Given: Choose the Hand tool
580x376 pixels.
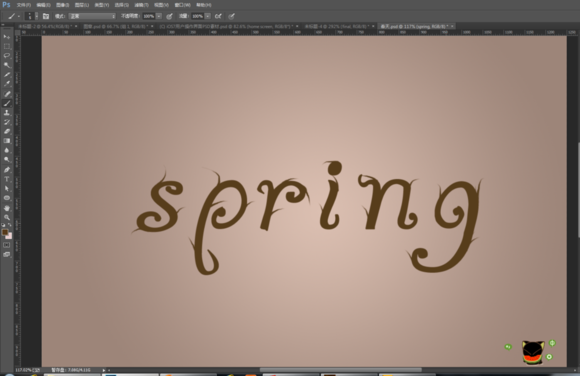Looking at the screenshot, I should click(x=7, y=208).
